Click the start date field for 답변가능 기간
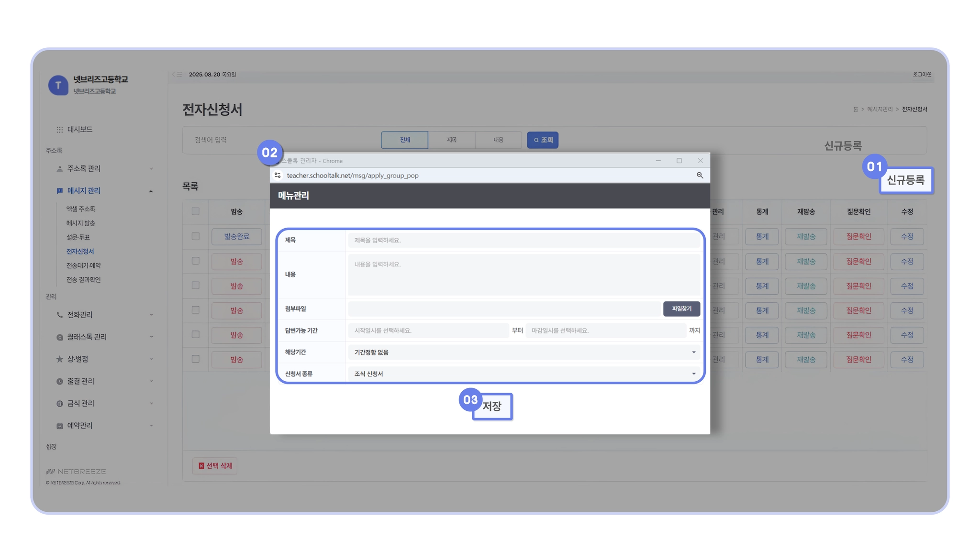This screenshot has width=980, height=551. 428,331
